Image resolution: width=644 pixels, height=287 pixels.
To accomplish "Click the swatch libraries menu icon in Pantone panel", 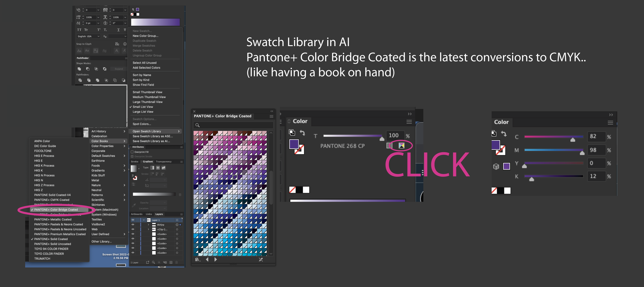I will tap(197, 260).
